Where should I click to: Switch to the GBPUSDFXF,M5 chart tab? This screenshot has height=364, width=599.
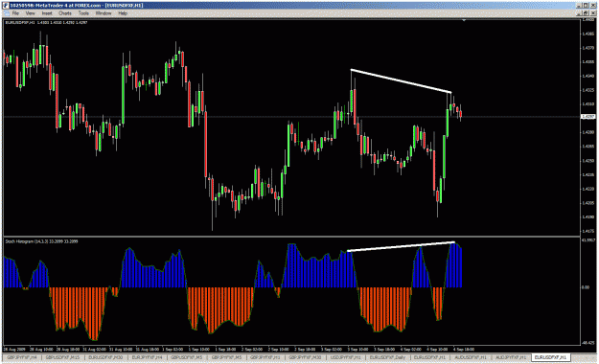tap(187, 357)
